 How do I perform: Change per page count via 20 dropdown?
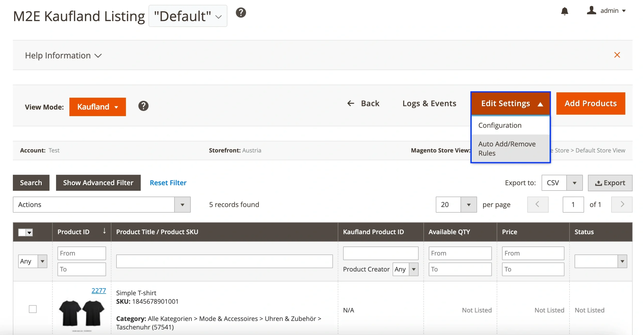pyautogui.click(x=468, y=204)
